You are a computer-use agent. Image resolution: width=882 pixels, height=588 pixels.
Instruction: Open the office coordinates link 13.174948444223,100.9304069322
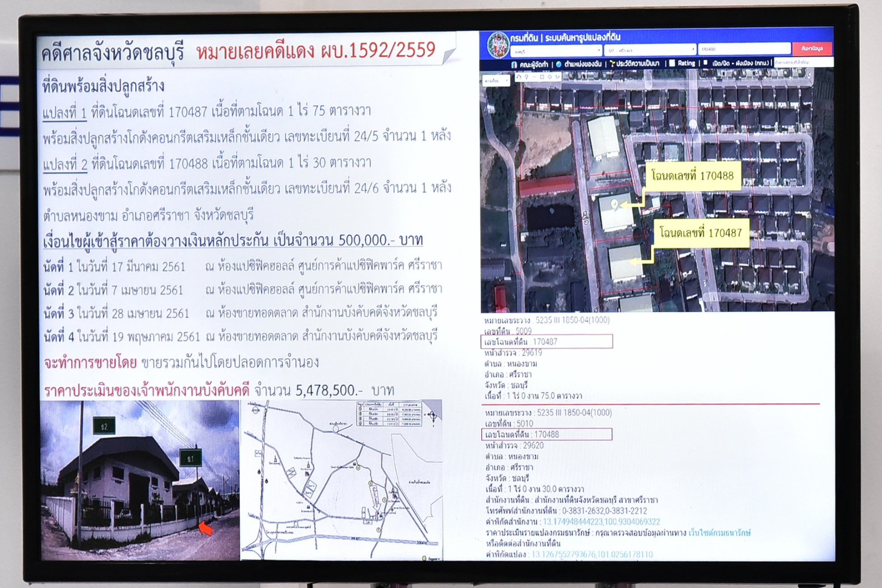point(601,521)
